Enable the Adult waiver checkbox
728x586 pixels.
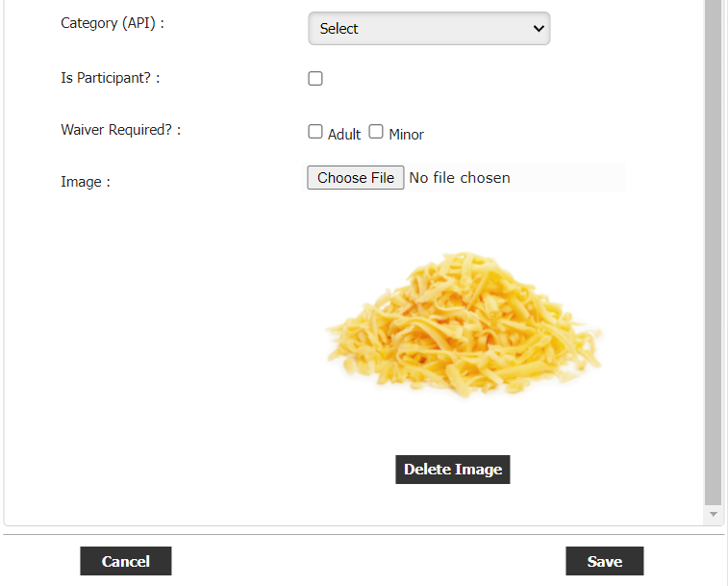coord(315,132)
